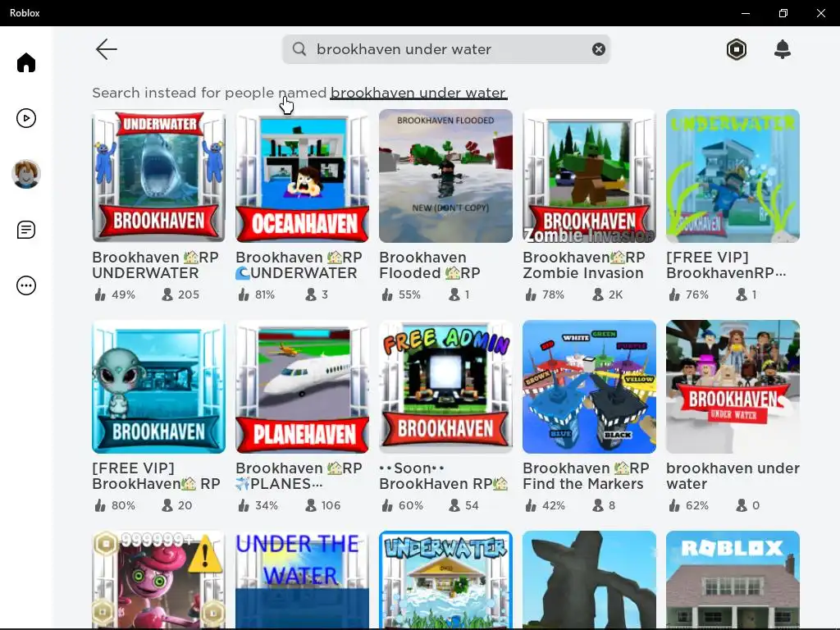Open the UNDER THE WATER thumbnail

[x=302, y=580]
